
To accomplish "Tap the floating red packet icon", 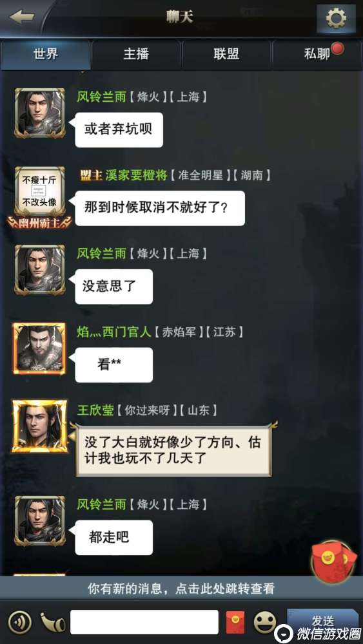I will coord(334,556).
